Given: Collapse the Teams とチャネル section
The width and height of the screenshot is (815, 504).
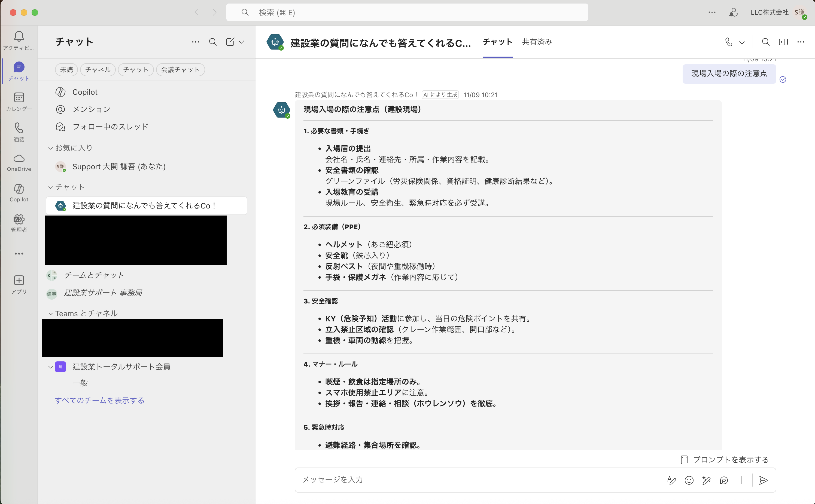Looking at the screenshot, I should click(50, 313).
